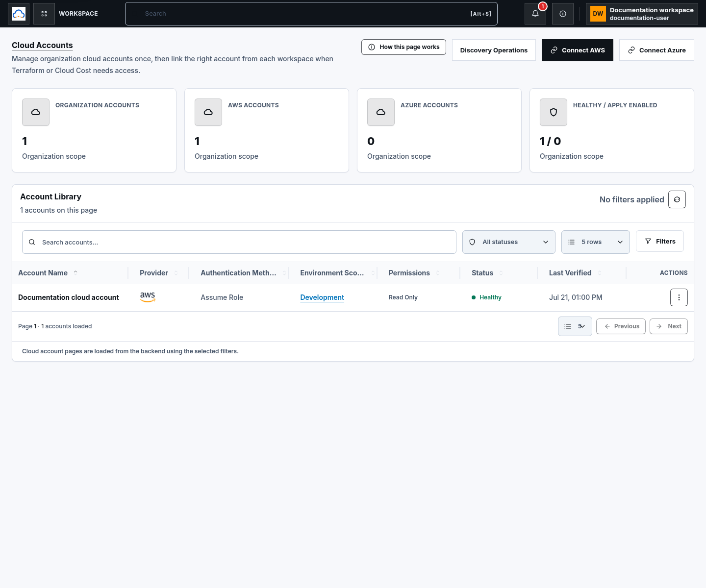Click the Healthy / Apply Enabled shield icon
The image size is (706, 588).
554,112
